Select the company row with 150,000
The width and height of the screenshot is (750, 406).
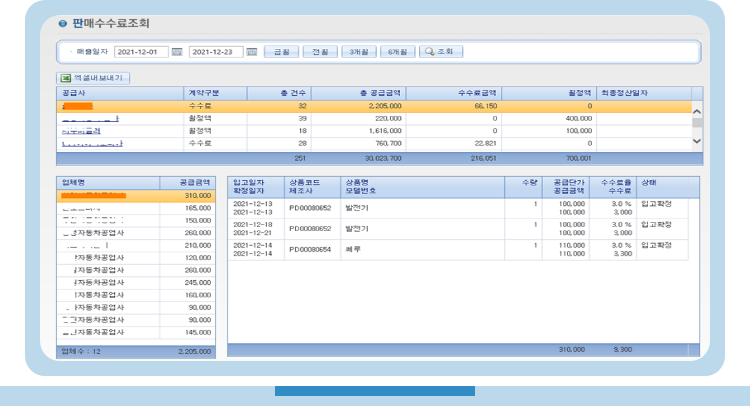[x=136, y=221]
